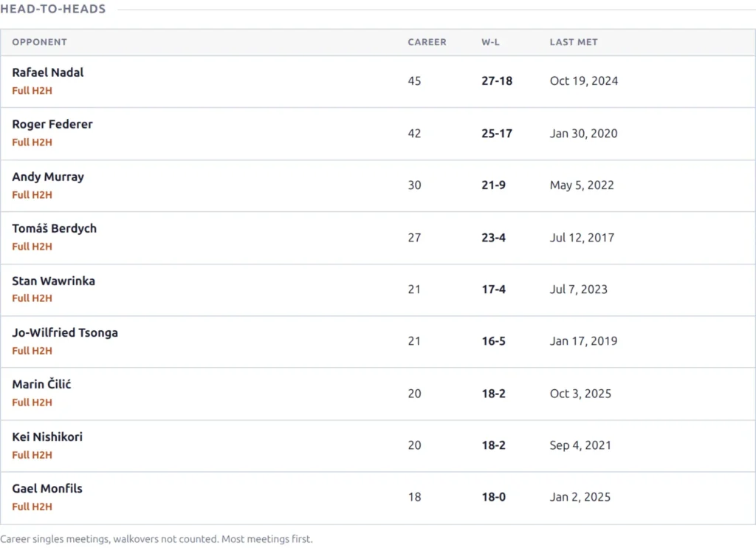Click the 17-4 win-loss record

click(x=493, y=289)
